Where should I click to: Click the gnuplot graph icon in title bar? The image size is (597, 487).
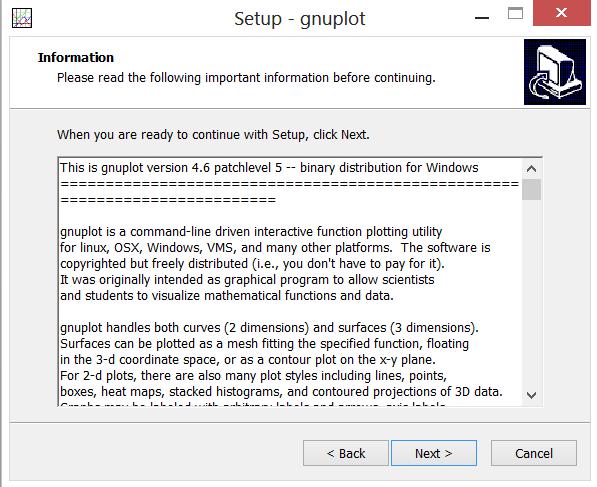coord(22,18)
